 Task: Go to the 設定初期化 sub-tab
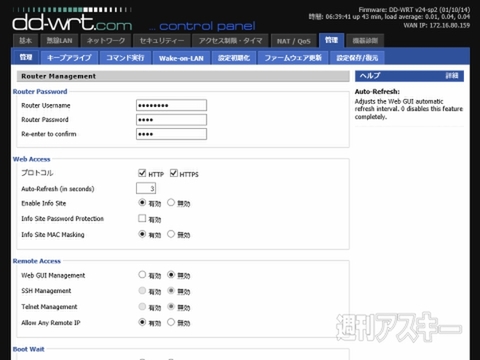pyautogui.click(x=234, y=58)
